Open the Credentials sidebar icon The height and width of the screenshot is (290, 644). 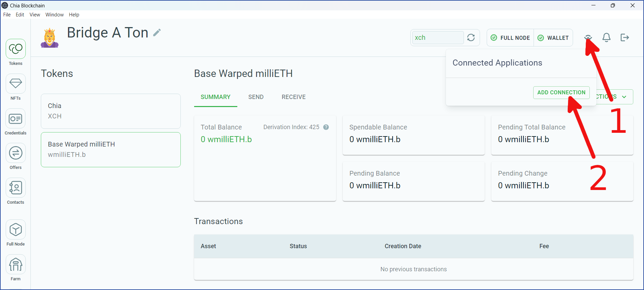click(x=15, y=119)
